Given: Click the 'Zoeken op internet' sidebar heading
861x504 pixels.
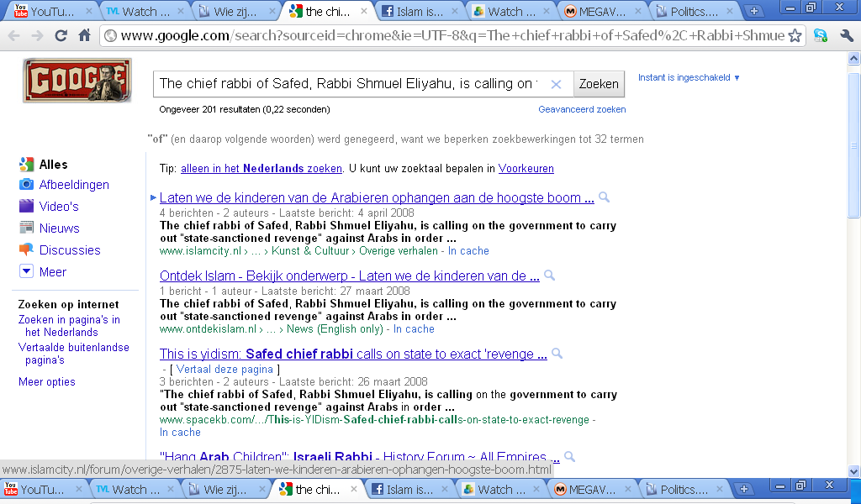Looking at the screenshot, I should coord(68,304).
